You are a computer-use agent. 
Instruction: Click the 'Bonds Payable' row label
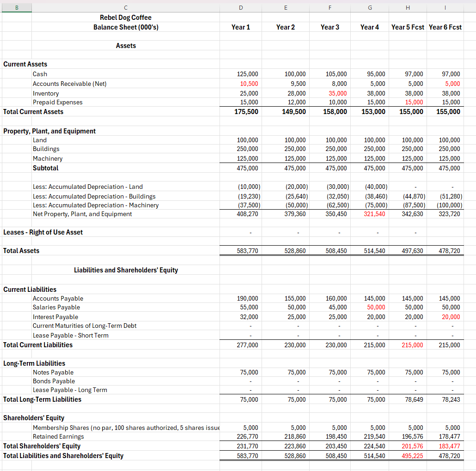(54, 381)
